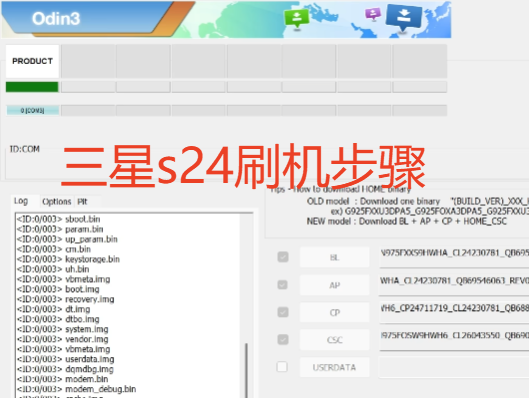Select log line cm.bin
Viewport: 529px width, 398px height.
coord(54,249)
